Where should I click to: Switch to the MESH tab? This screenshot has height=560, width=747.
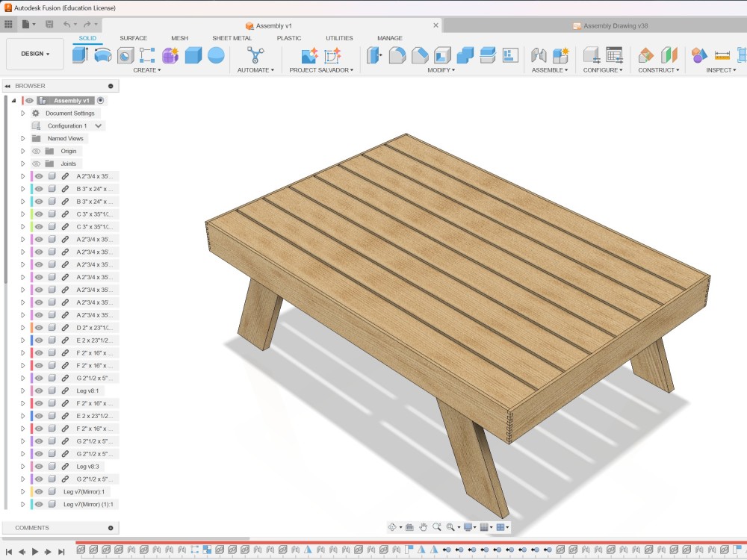[x=179, y=38]
